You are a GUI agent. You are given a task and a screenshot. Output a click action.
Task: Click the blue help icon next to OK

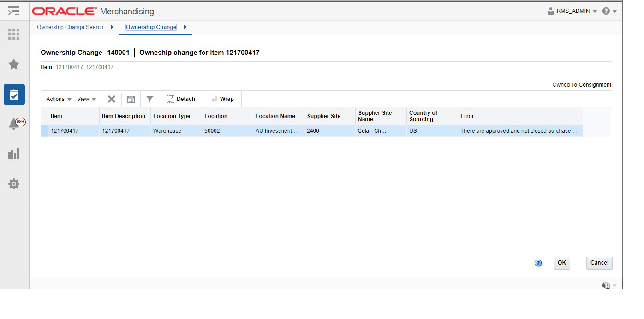pos(538,263)
